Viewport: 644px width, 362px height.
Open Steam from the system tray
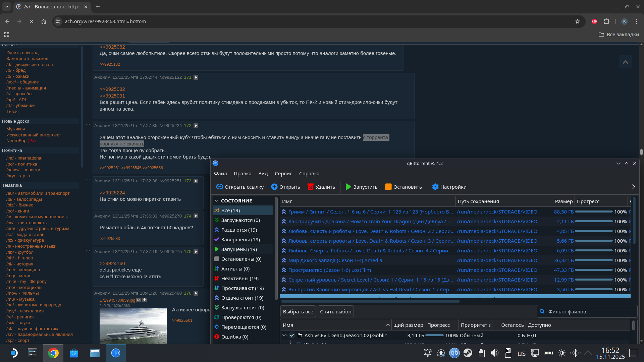[468, 353]
